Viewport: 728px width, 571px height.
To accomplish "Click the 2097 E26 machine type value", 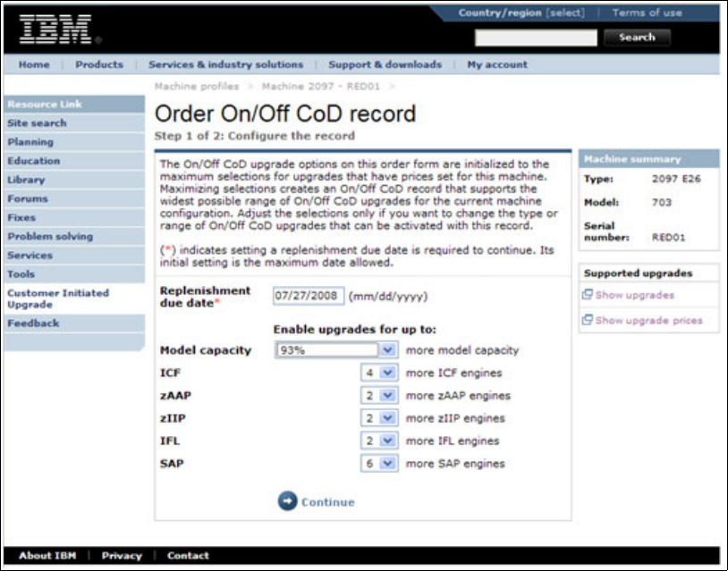I will (676, 179).
